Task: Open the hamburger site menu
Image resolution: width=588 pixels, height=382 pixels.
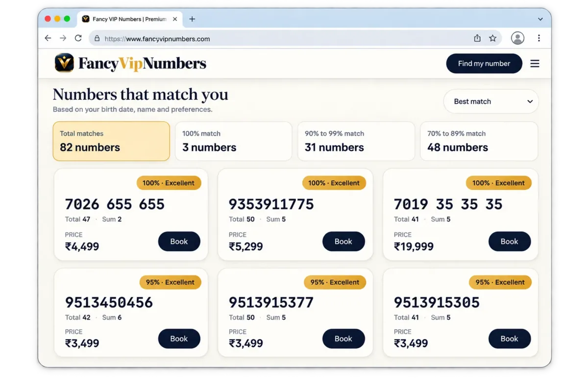Action: click(x=535, y=64)
